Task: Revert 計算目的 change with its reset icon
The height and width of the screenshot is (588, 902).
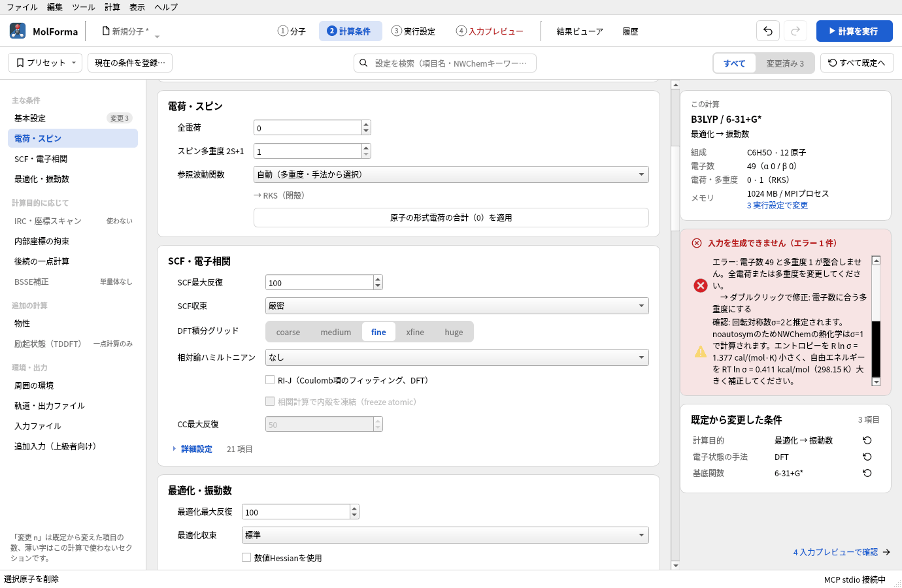Action: coord(867,440)
